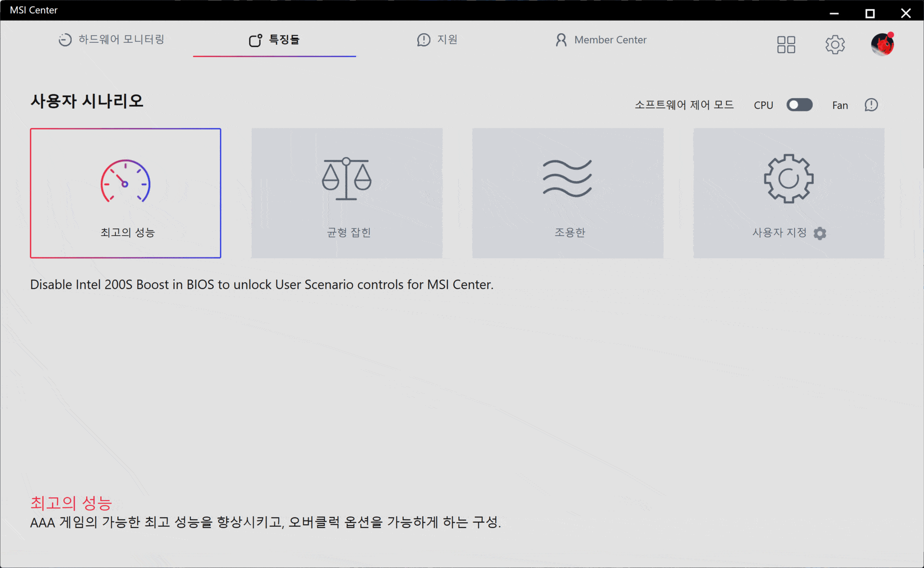Select the 조용한 scenario card
This screenshot has height=568, width=924.
568,193
